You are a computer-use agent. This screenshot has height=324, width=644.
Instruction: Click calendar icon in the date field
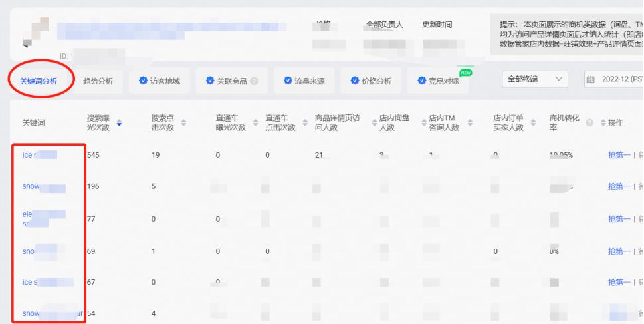(591, 79)
